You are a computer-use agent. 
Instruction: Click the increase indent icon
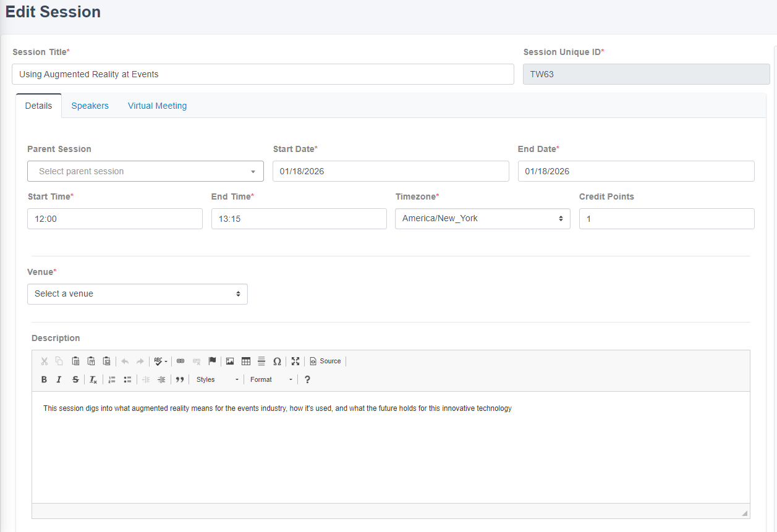[x=161, y=379]
